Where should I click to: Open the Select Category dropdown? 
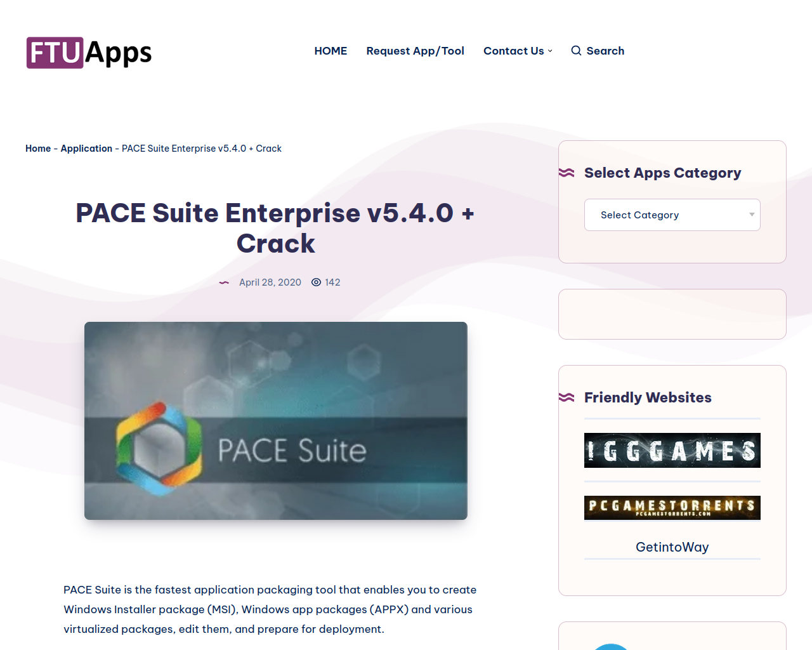click(672, 215)
